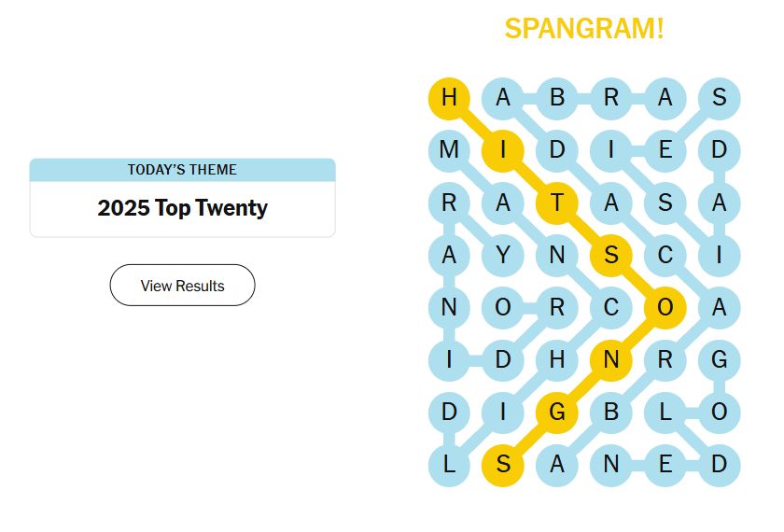This screenshot has width=784, height=532.
Task: Select the Today's Theme header bar
Action: [182, 170]
